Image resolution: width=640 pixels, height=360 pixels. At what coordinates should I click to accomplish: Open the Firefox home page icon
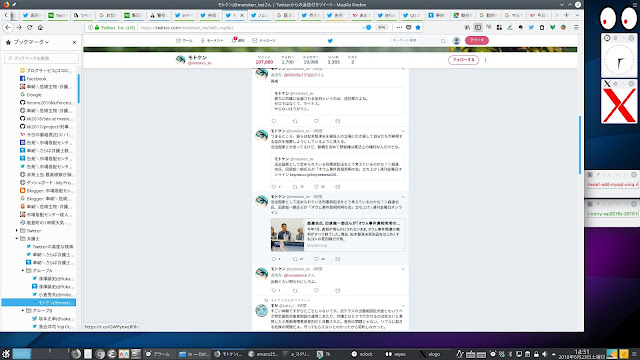pyautogui.click(x=40, y=27)
